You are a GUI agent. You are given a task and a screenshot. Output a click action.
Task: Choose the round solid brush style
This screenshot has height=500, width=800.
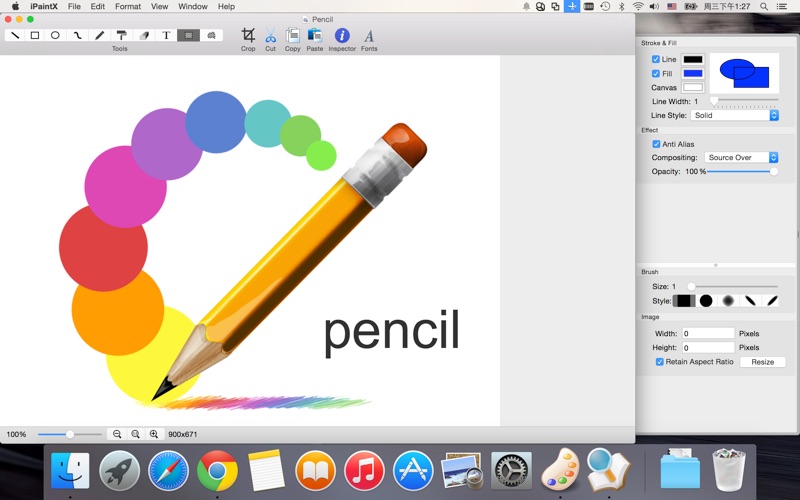pyautogui.click(x=706, y=301)
